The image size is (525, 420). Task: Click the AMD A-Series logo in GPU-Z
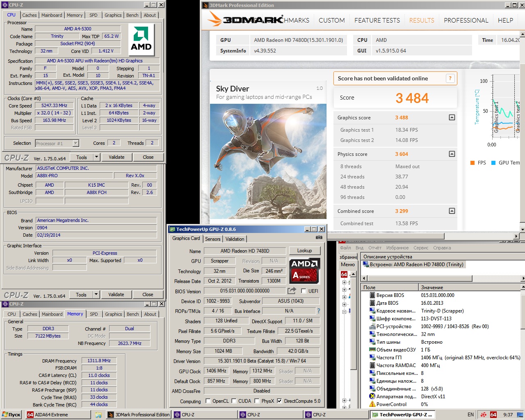[304, 271]
